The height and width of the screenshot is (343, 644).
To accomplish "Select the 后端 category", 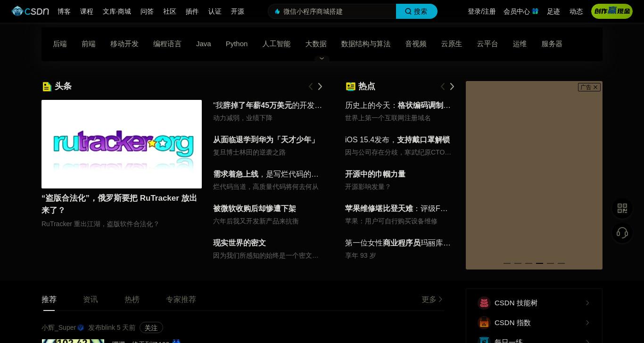I will coord(60,44).
